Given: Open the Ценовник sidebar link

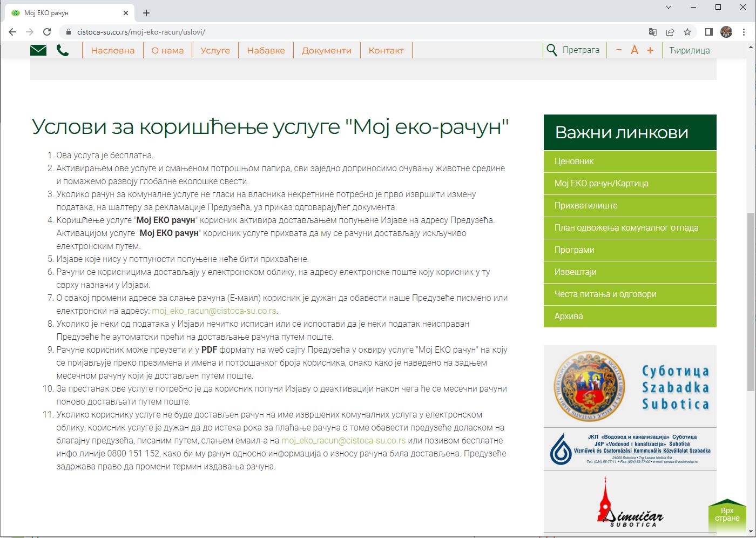Looking at the screenshot, I should 574,161.
